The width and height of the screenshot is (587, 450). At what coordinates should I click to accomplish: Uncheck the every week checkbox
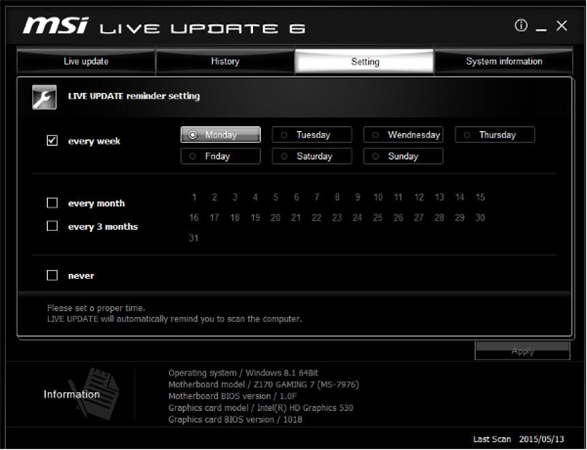[52, 141]
